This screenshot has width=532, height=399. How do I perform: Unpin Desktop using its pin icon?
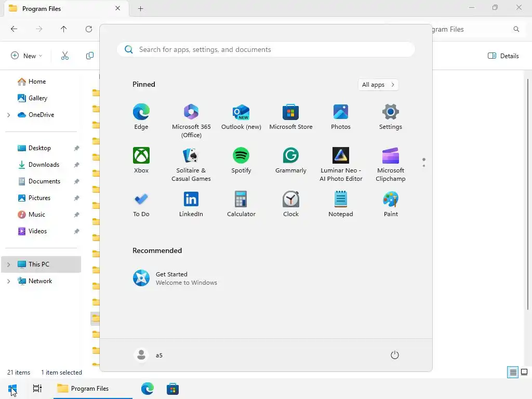[x=77, y=148]
